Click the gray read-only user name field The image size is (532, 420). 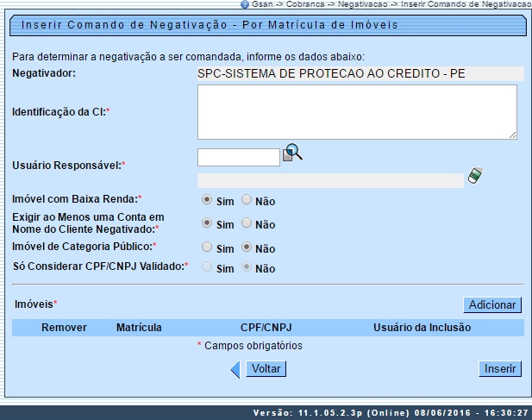[x=330, y=180]
